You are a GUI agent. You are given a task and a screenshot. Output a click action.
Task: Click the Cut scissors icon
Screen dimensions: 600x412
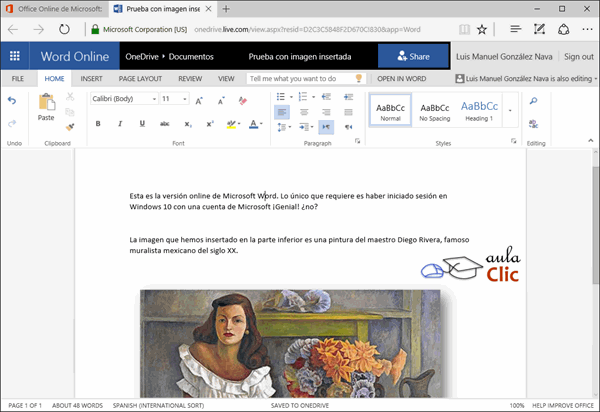(x=70, y=96)
